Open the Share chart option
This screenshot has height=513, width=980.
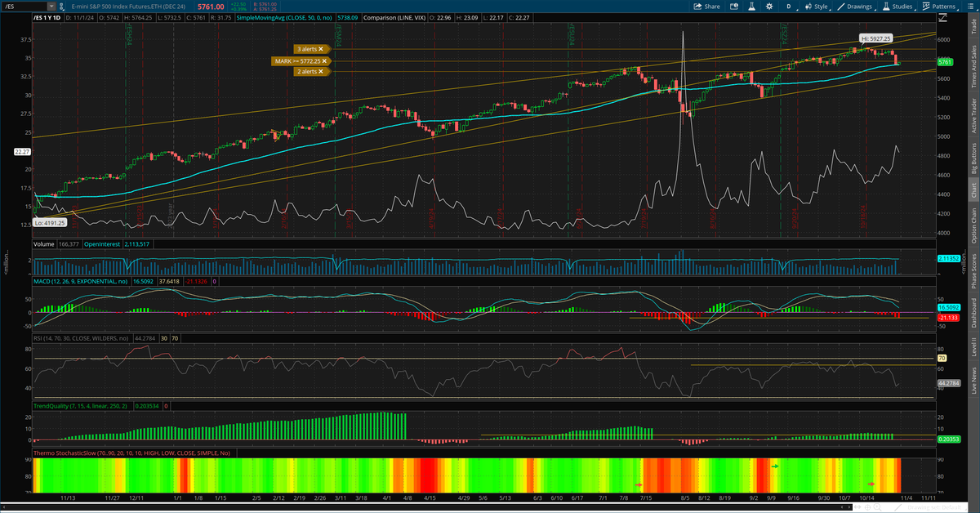[707, 6]
